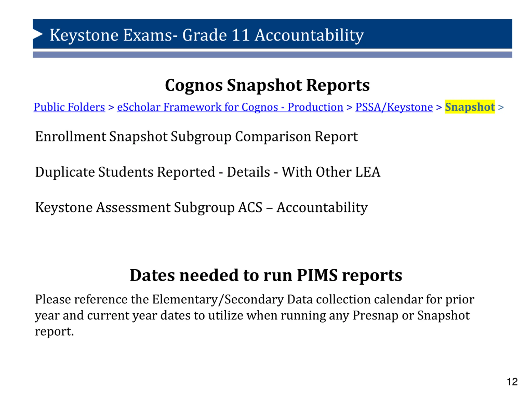Click the chevron after the Snapshot breadcrumb

pos(501,107)
